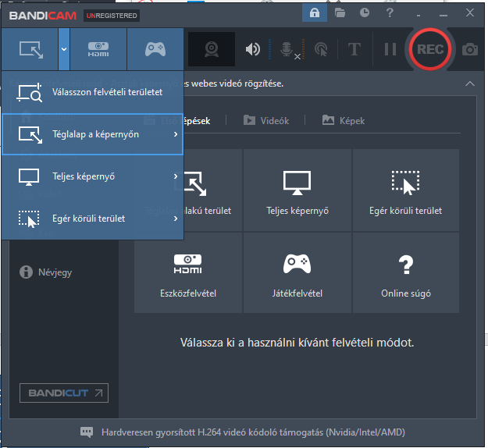Expand the 'Téglalap a képernyőn' submenu arrow
The height and width of the screenshot is (448, 488).
point(176,134)
